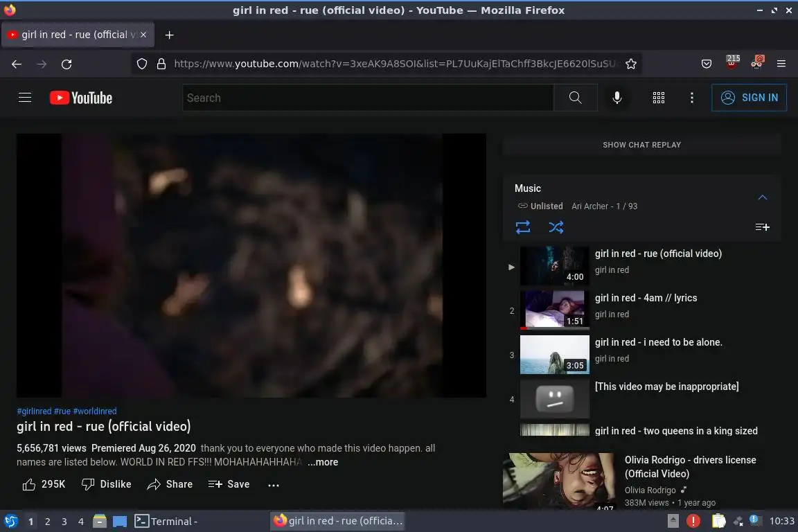
Task: Share this video
Action: [170, 484]
